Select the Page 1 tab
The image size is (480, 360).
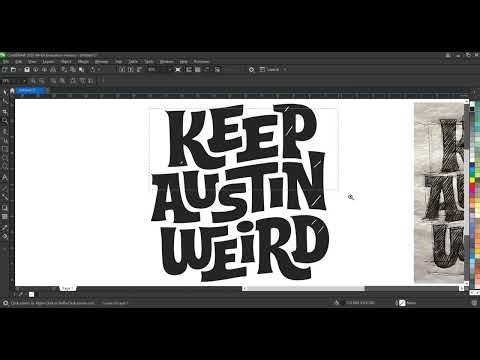[68, 288]
